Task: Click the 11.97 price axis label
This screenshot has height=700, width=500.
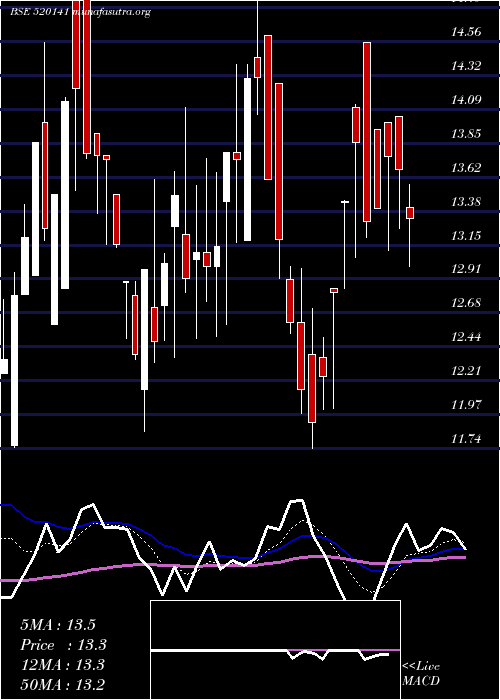Action: point(467,405)
